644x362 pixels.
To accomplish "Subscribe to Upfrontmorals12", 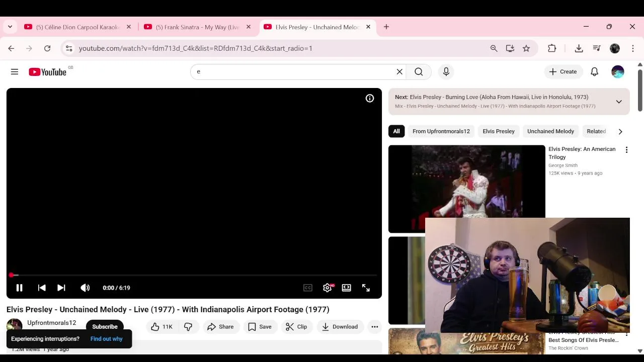I will click(x=105, y=327).
